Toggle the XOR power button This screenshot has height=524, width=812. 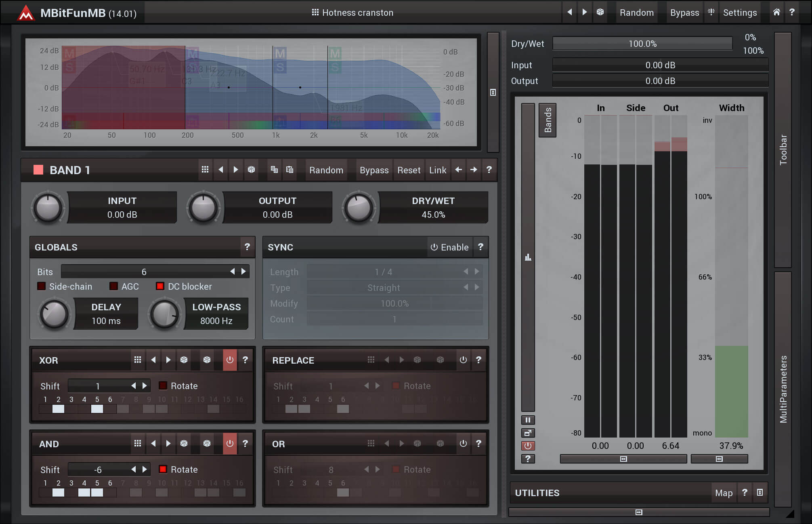pos(230,360)
